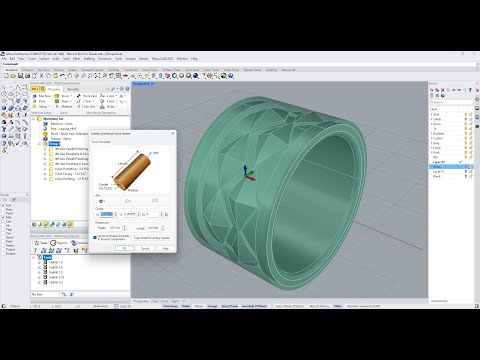480x360 pixels.
Task: Open the RhinoCAM 2025 menu
Action: click(x=162, y=59)
